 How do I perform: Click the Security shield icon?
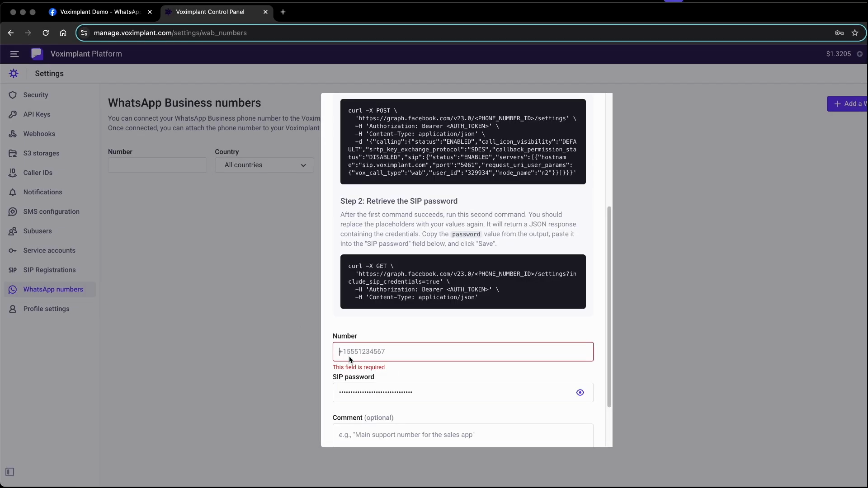[x=13, y=95]
